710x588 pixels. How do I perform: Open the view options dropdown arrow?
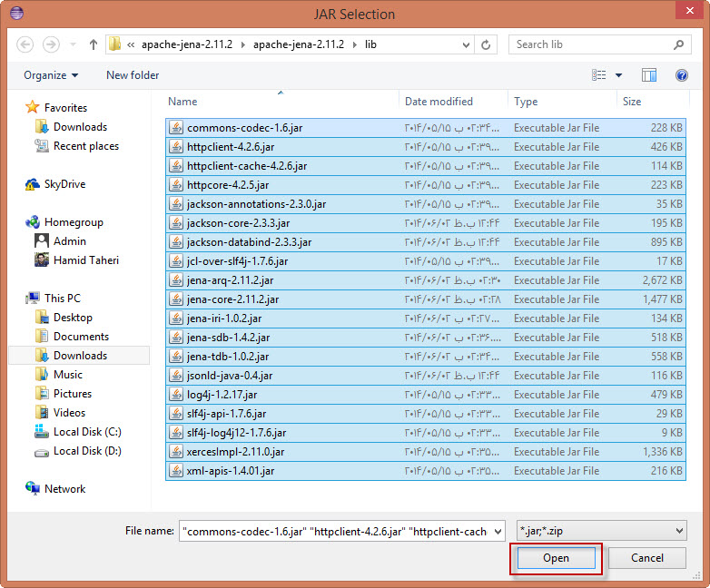click(x=619, y=75)
